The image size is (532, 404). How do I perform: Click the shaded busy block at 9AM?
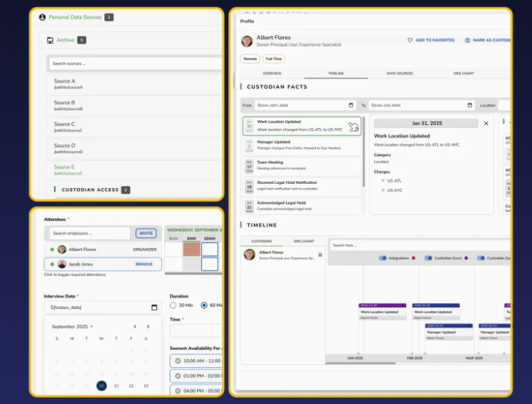192,249
